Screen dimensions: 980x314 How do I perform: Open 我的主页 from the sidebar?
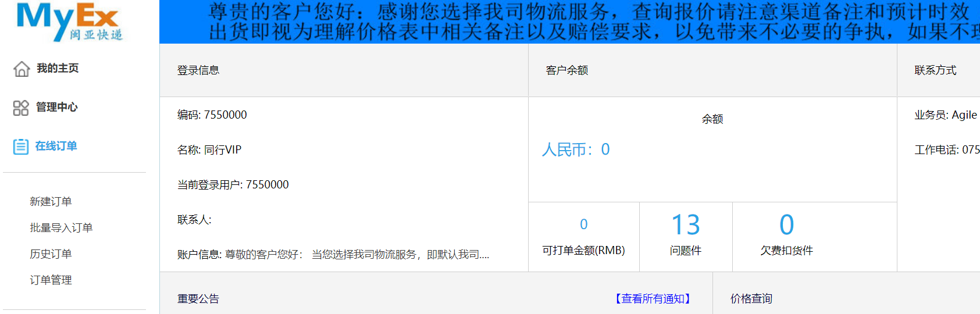point(58,69)
